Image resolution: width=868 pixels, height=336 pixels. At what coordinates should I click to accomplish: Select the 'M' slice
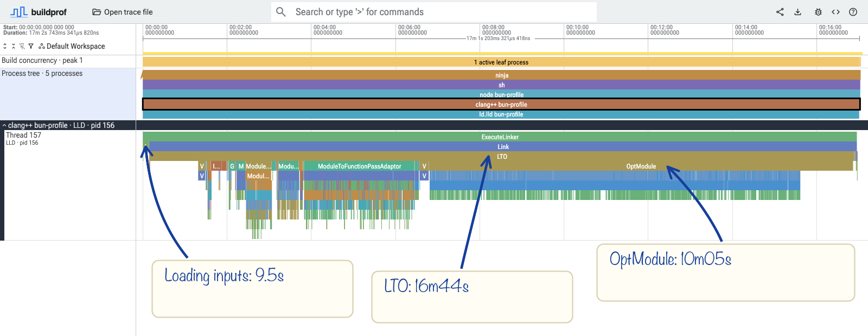click(241, 166)
